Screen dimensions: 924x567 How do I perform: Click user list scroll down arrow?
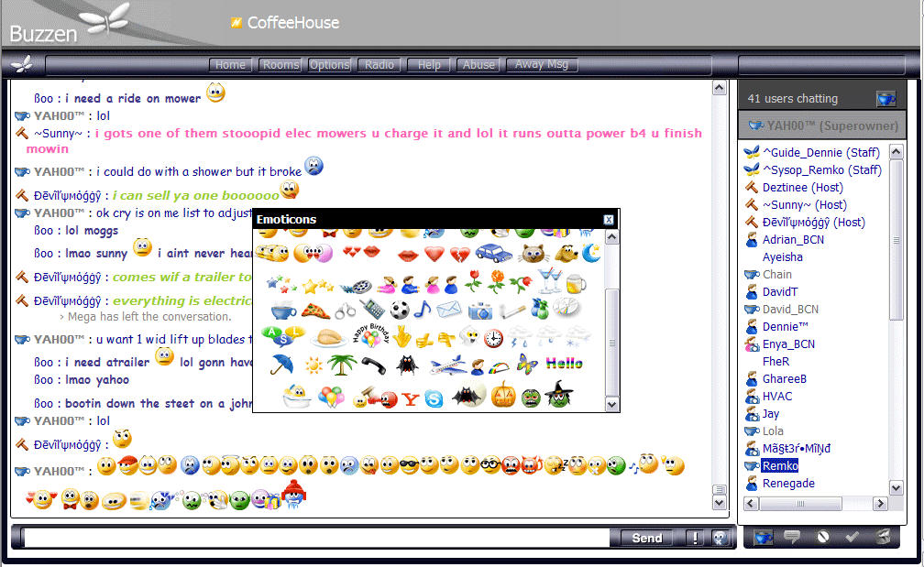(x=896, y=487)
